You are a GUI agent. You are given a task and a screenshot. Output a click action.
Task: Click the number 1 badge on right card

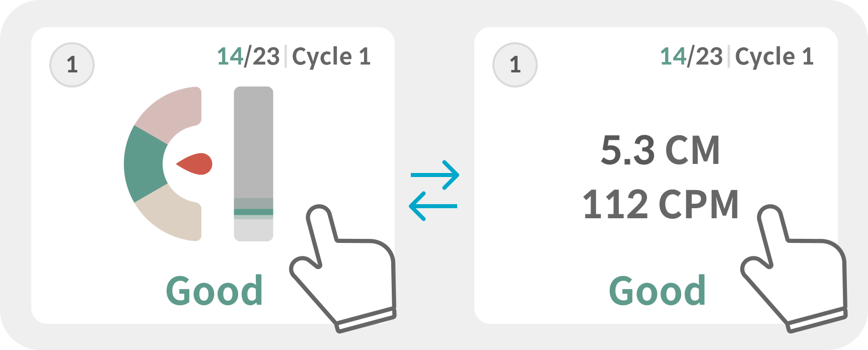515,65
